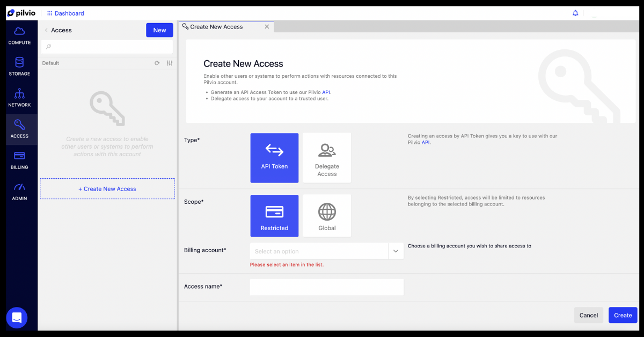Click the + Create New Access link
The width and height of the screenshot is (644, 337).
point(107,189)
